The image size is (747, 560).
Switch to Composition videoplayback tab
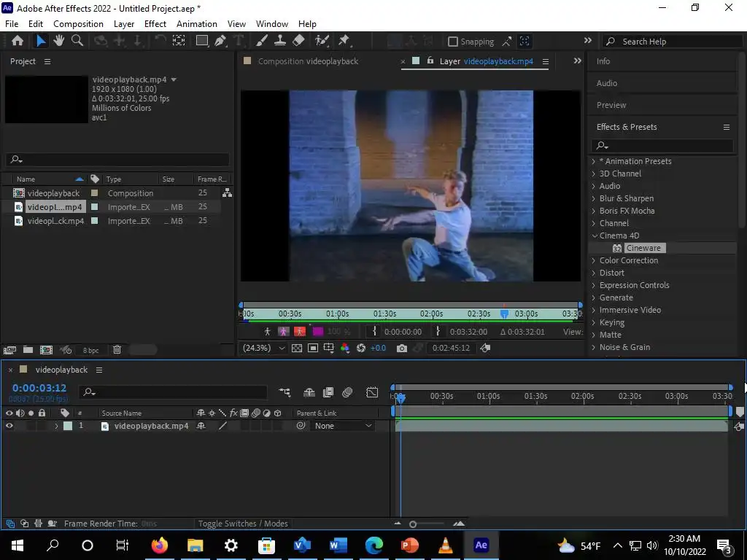pyautogui.click(x=309, y=61)
